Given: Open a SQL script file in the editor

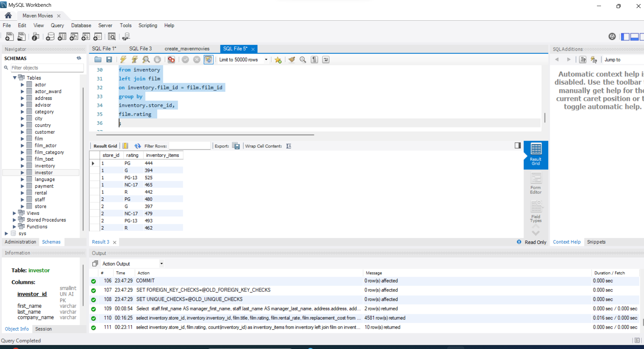Looking at the screenshot, I should [x=98, y=60].
